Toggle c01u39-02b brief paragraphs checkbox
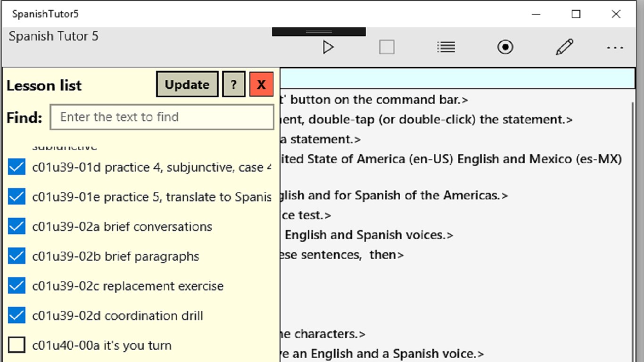 point(17,256)
